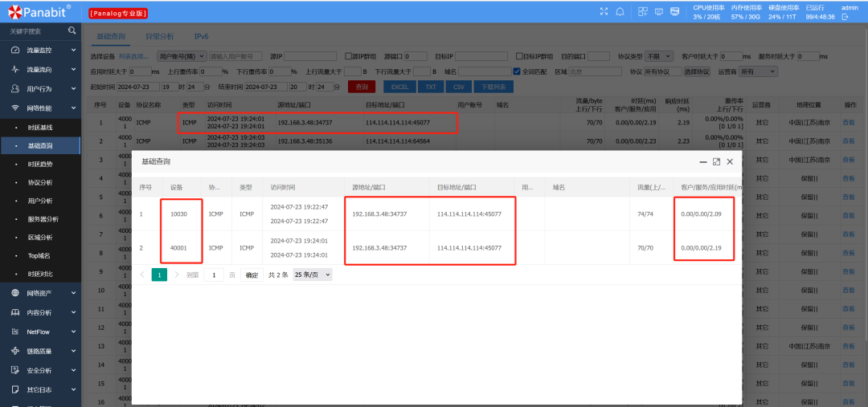Viewport: 868px width, 407px height.
Task: Open Top域名 in sidebar
Action: (x=40, y=256)
